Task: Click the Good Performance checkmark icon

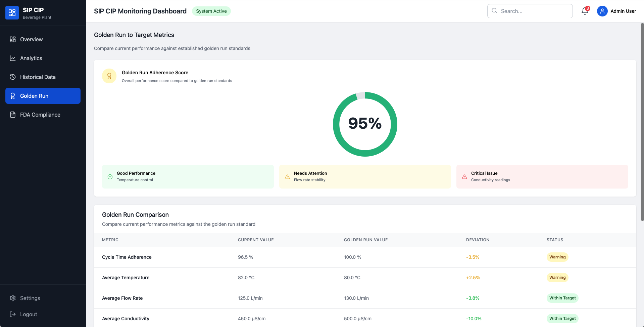Action: tap(110, 177)
